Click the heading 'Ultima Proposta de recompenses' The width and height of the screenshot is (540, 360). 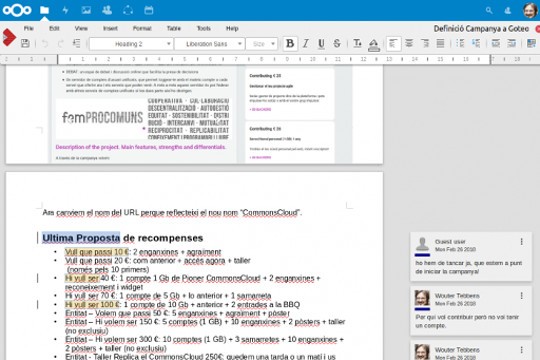123,238
